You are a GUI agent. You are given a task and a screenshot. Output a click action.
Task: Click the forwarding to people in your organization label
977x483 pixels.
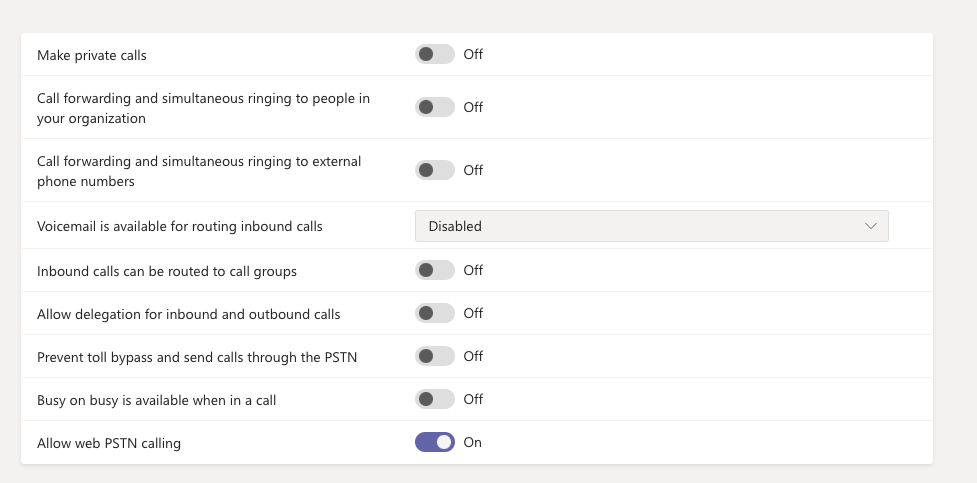pyautogui.click(x=203, y=108)
